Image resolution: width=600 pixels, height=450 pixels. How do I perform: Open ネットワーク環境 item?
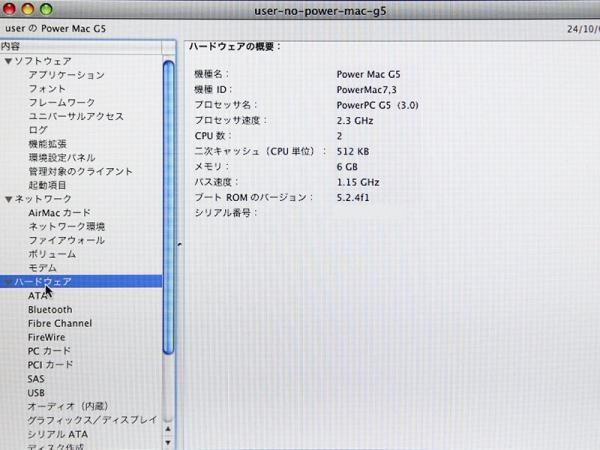coord(67,227)
